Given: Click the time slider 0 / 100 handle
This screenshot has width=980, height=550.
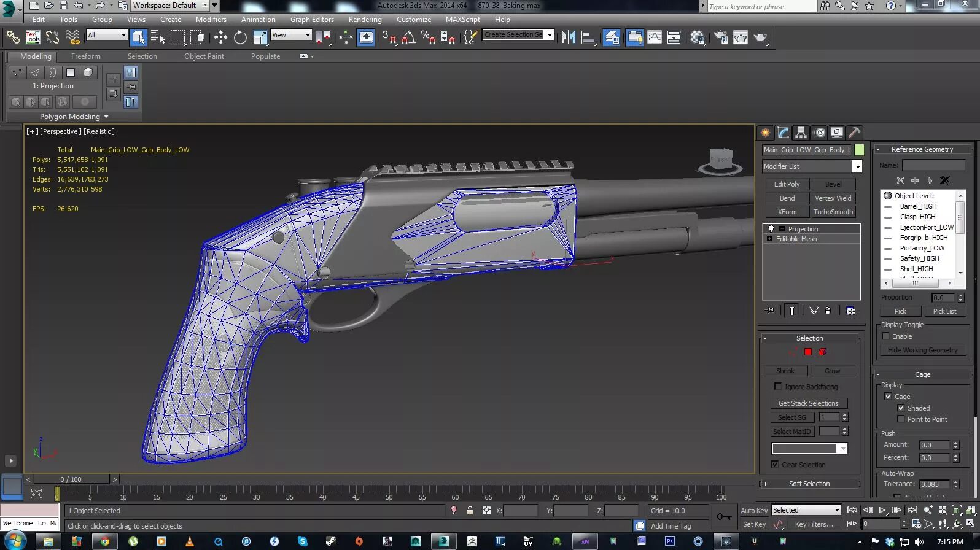Looking at the screenshot, I should click(71, 479).
